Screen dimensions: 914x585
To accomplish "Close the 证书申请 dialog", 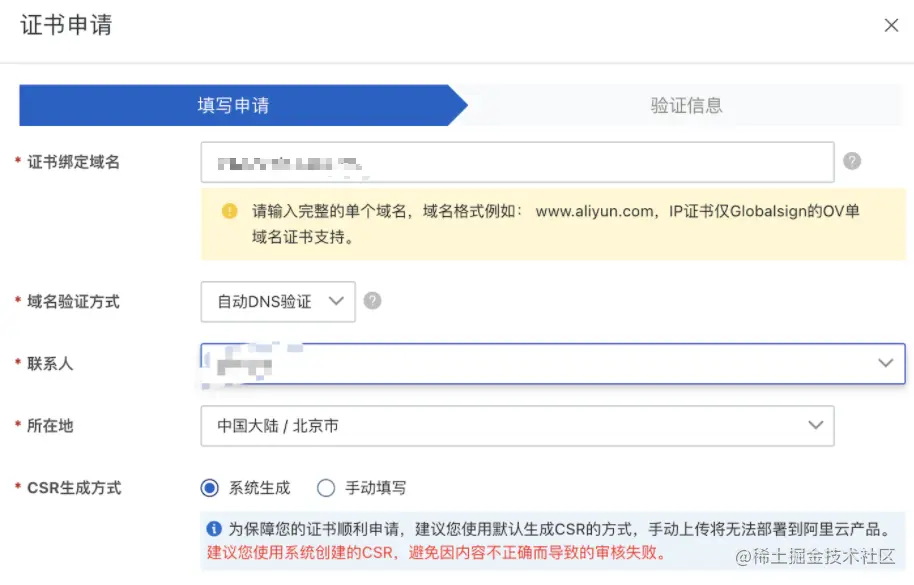I will click(x=891, y=25).
